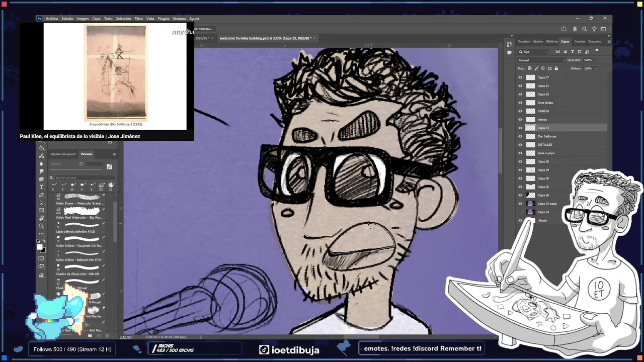
Task: Toggle Quick Mask mode icon
Action: [x=41, y=258]
